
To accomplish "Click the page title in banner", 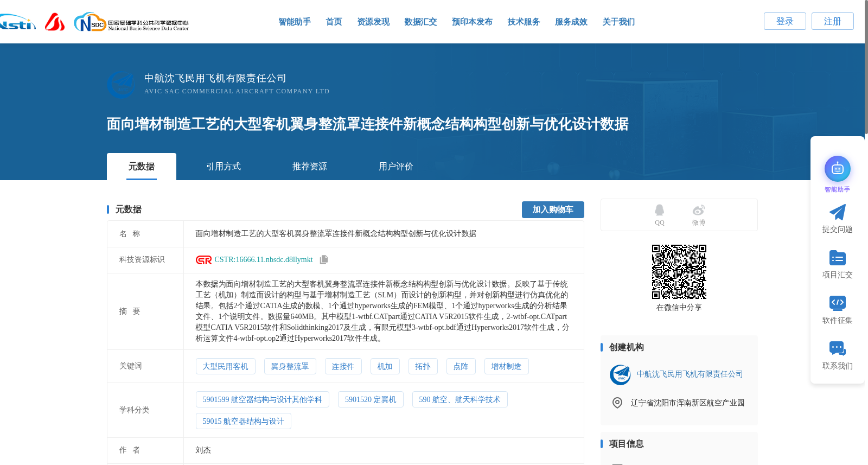I will point(367,124).
